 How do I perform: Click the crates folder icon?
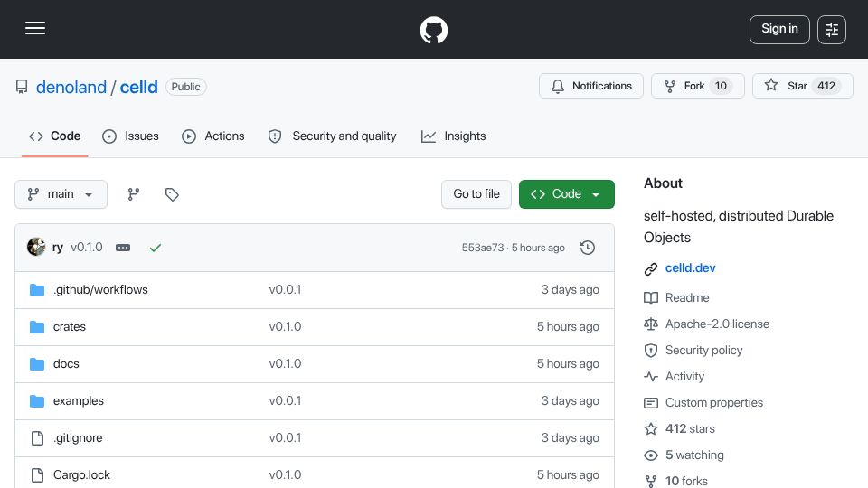[37, 327]
